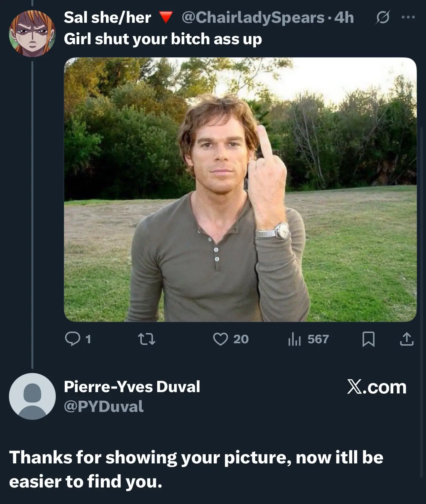Click the 4h post timestamp
Image resolution: width=426 pixels, height=504 pixels.
click(x=344, y=17)
